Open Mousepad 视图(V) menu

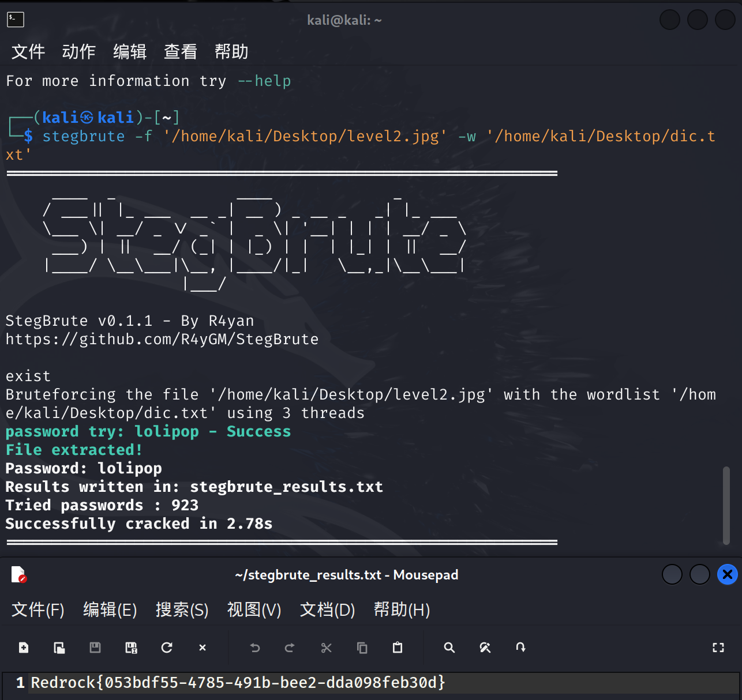click(x=254, y=609)
